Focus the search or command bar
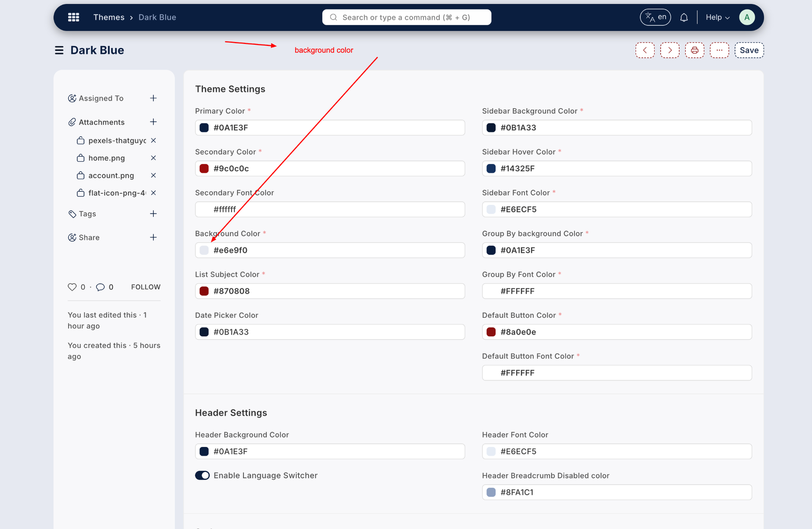The width and height of the screenshot is (812, 529). (x=406, y=17)
